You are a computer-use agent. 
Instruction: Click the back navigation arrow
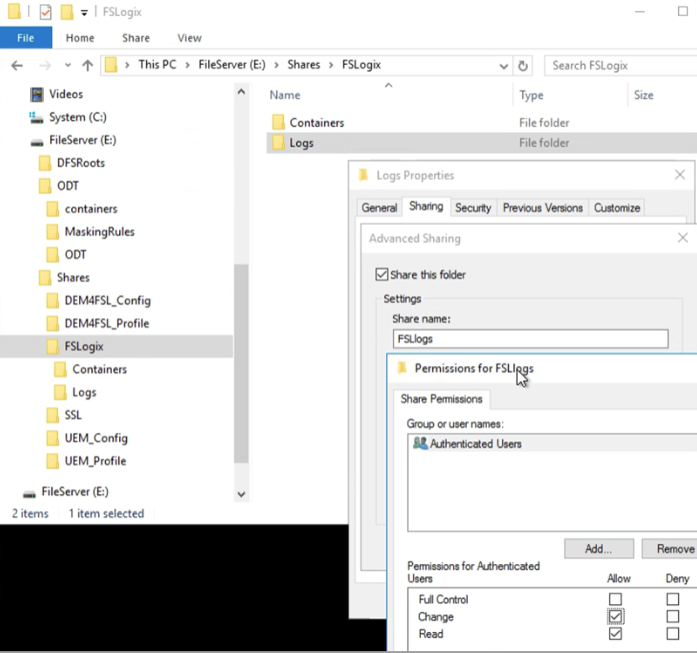[x=17, y=65]
